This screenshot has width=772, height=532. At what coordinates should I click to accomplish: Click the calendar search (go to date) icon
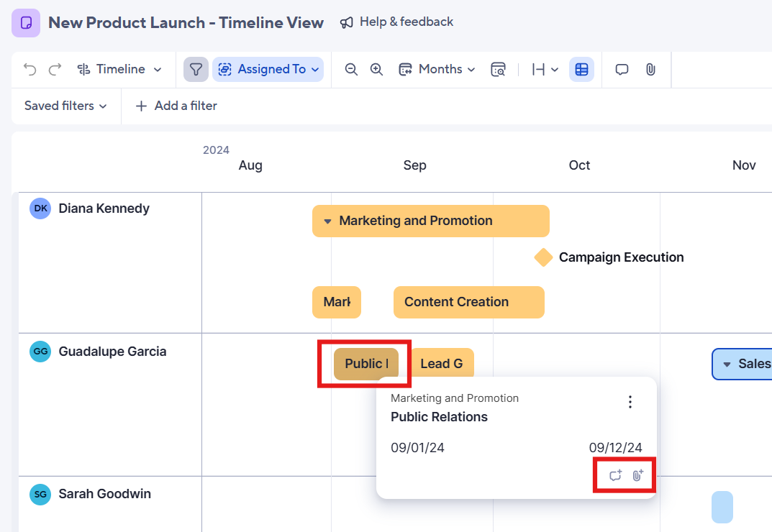tap(498, 69)
